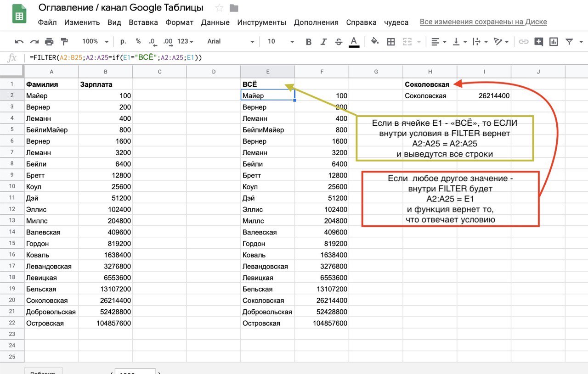
Task: Select cell F16 with 1638400
Action: (322, 255)
